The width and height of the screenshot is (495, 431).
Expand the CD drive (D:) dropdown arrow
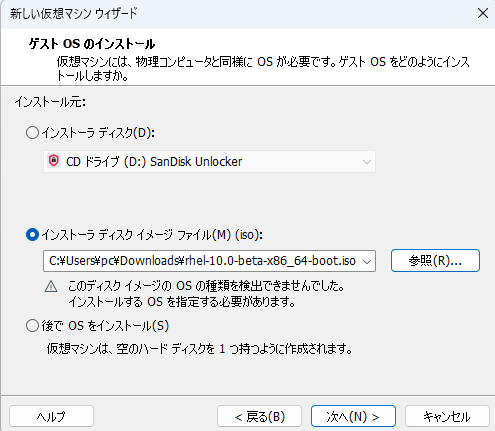point(367,162)
